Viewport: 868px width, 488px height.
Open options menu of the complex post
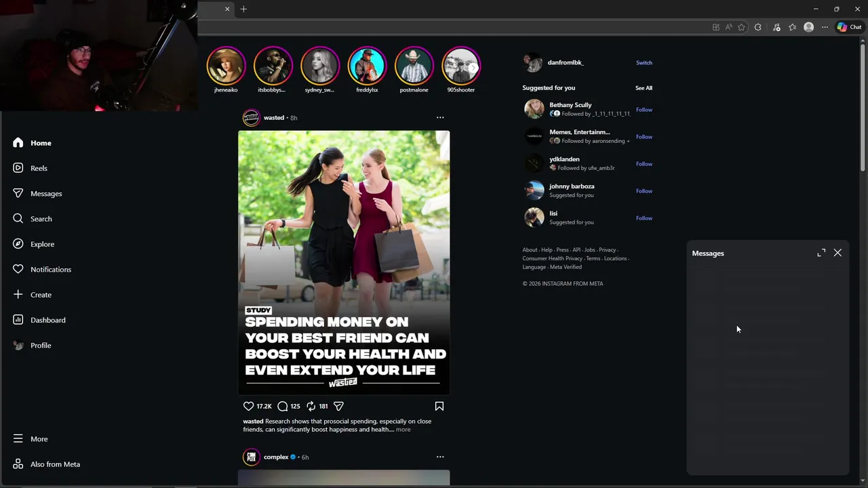point(440,457)
